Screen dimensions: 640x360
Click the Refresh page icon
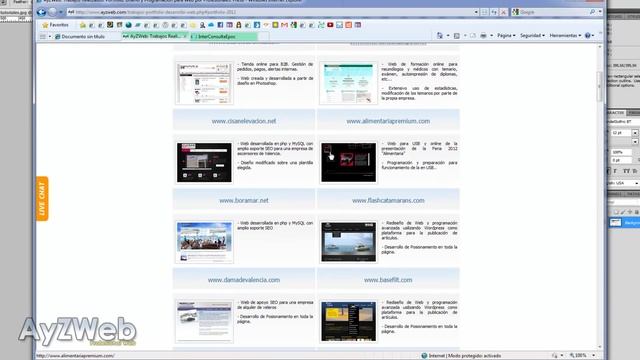coord(494,12)
